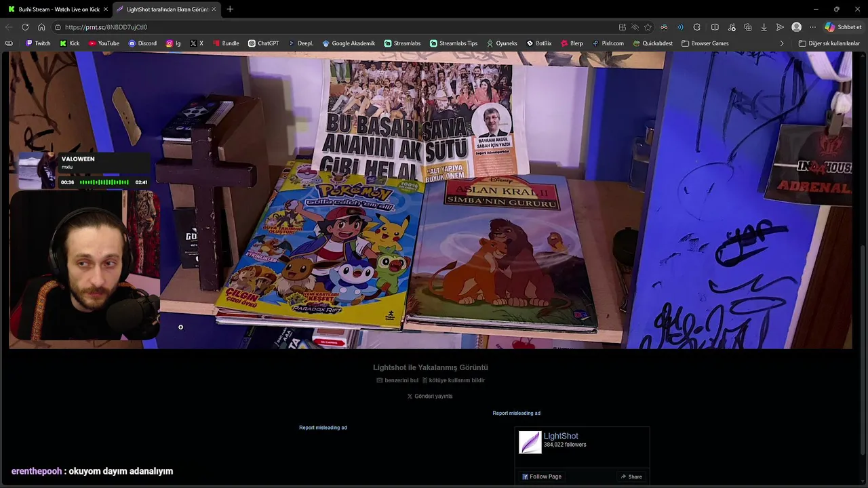This screenshot has width=868, height=488.
Task: Switch to the Burhi Stream Kick tab
Action: tap(57, 9)
